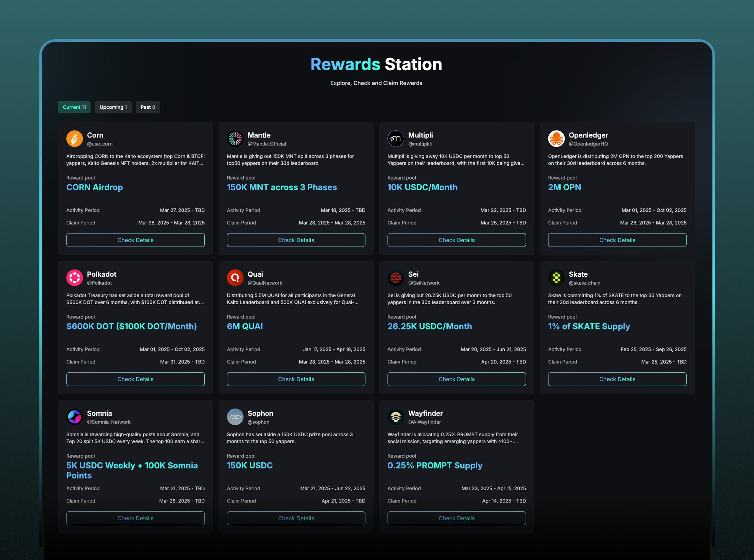Viewport: 754px width, 560px height.
Task: Click the @Mantle_Official handle
Action: (267, 144)
